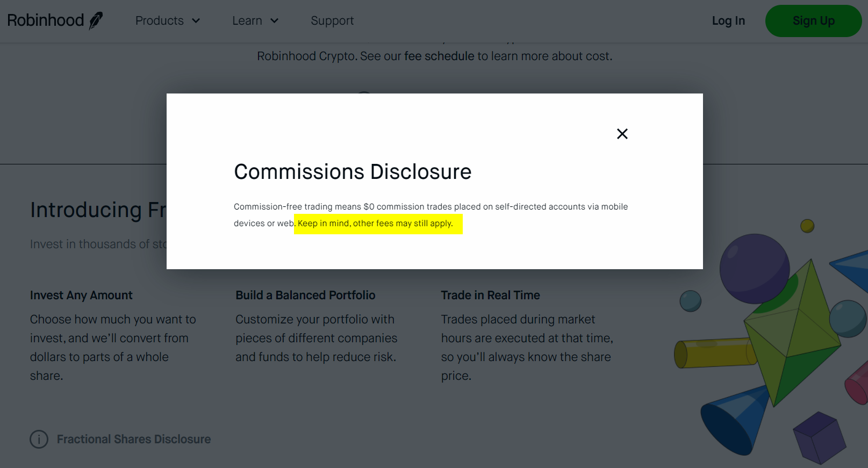
Task: Select the 'Invest Any Amount' heading
Action: (x=81, y=295)
